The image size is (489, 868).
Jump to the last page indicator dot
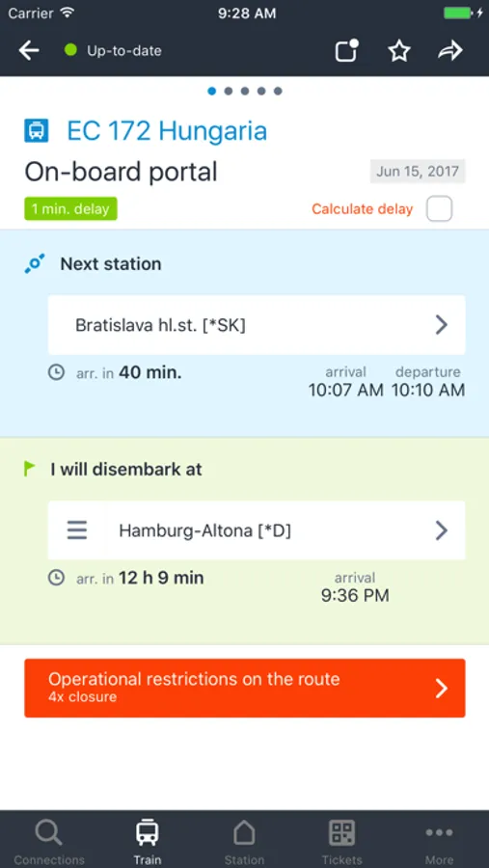click(278, 91)
